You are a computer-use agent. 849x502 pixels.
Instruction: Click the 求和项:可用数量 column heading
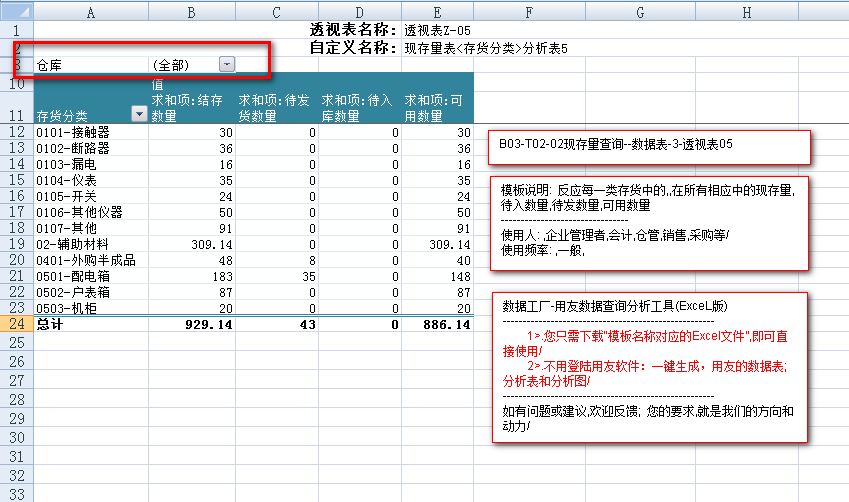pos(436,108)
